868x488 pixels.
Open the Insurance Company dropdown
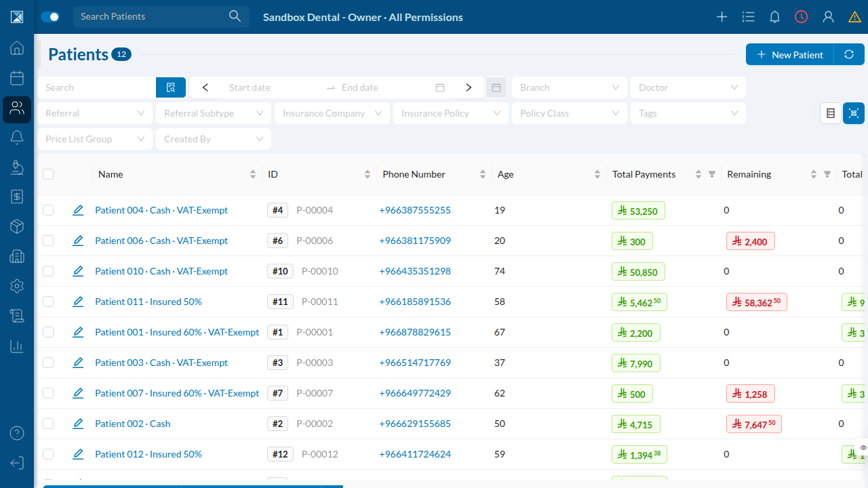coord(332,113)
